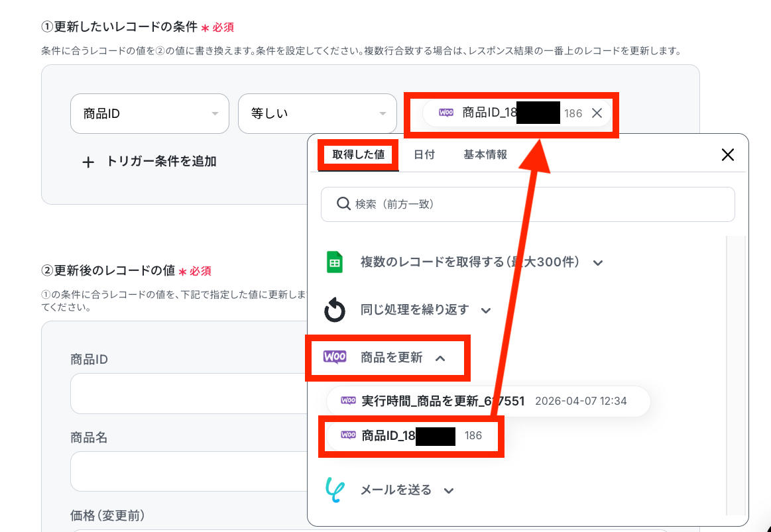This screenshot has height=532, width=771.
Task: Click the 検索（前方一致） search field
Action: 528,204
